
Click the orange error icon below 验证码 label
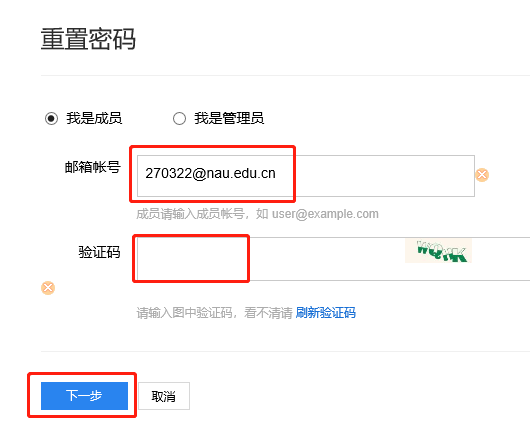(48, 288)
